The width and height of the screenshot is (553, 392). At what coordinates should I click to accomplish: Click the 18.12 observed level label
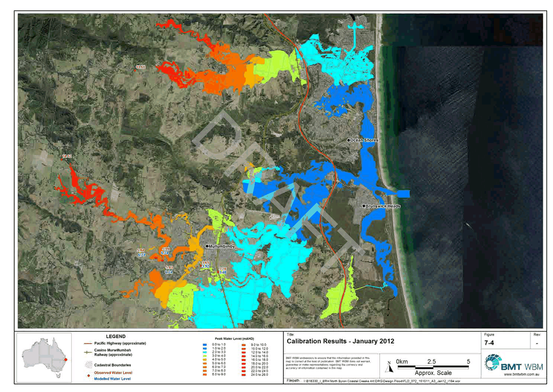click(67, 156)
